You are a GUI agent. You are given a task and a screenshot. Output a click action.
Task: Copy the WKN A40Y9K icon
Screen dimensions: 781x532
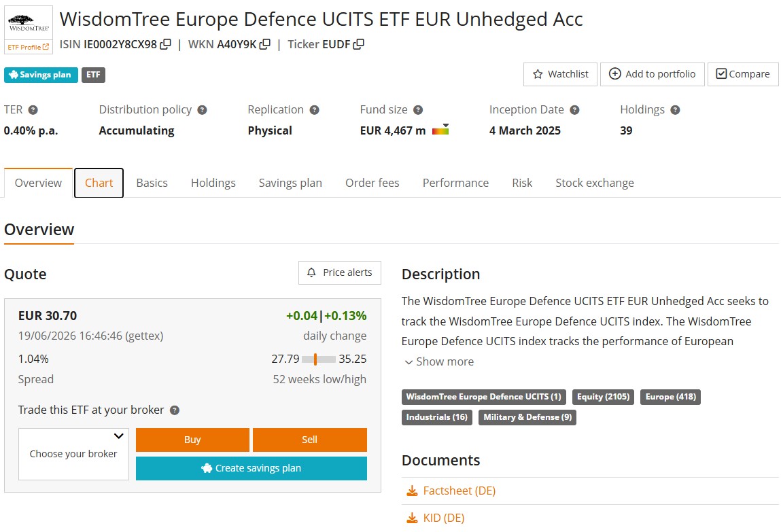coord(265,44)
